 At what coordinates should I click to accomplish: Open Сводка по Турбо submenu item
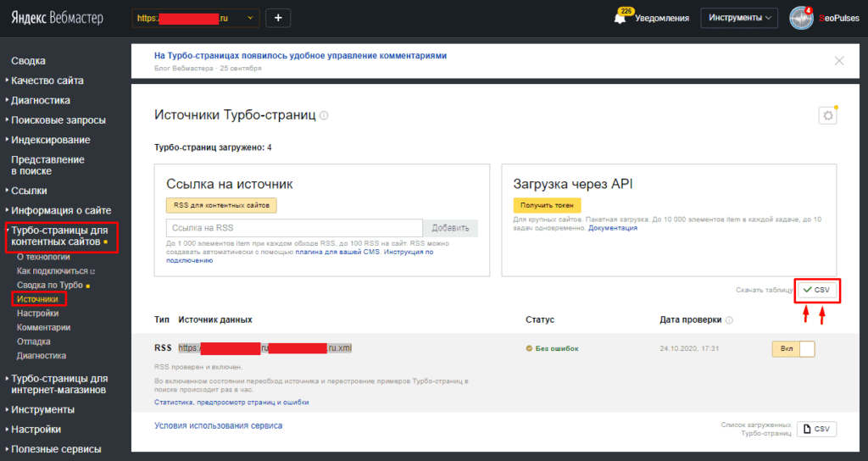(x=50, y=285)
